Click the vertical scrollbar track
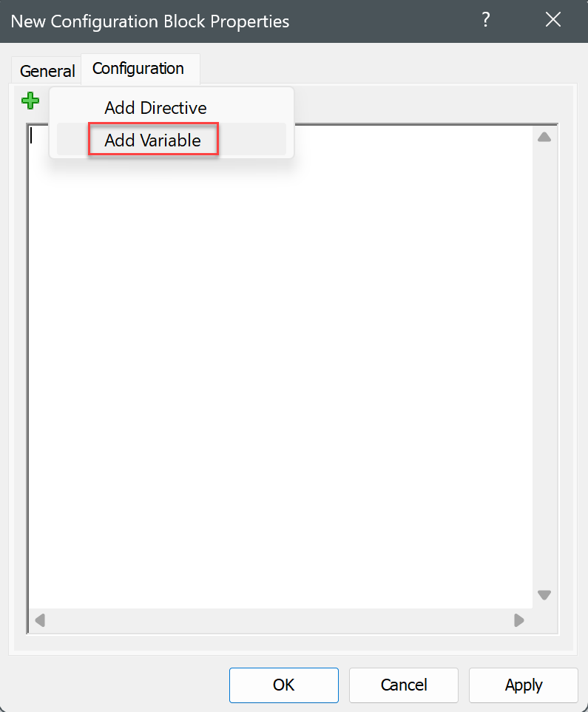588x712 pixels. click(544, 366)
